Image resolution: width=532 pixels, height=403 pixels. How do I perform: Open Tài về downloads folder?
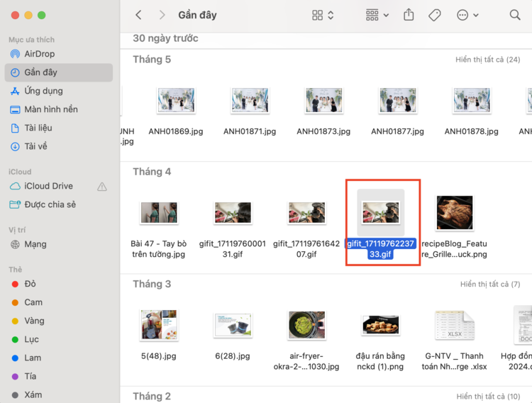click(59, 146)
